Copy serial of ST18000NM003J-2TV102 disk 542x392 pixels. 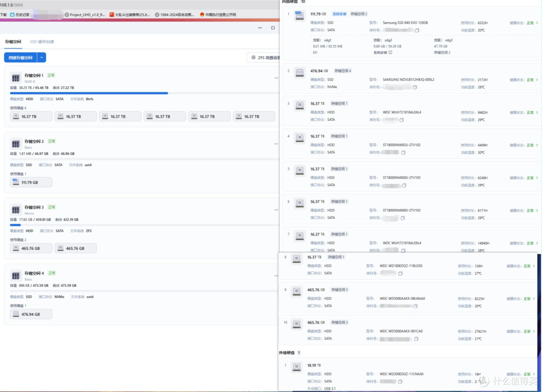403,153
